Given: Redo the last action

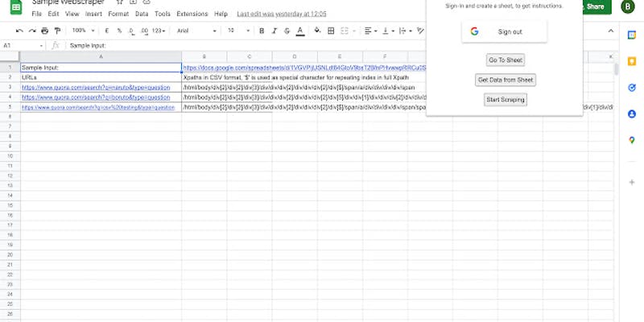Looking at the screenshot, I should (x=32, y=31).
